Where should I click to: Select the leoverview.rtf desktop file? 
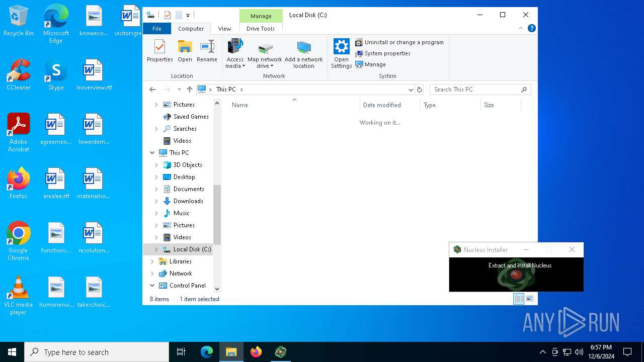tap(94, 74)
